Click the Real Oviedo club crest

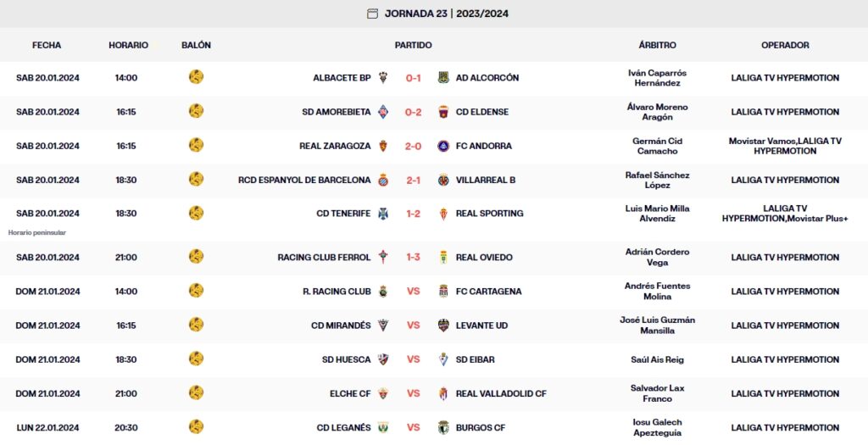tap(442, 258)
